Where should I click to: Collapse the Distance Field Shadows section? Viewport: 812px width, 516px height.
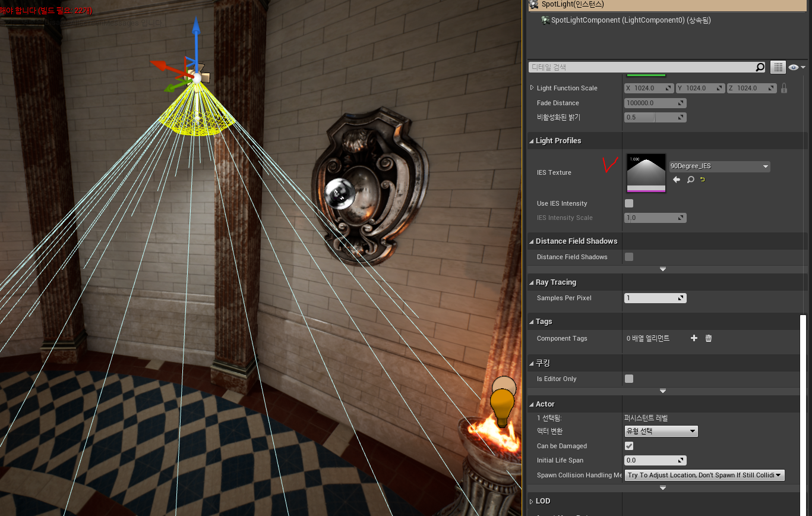pos(532,241)
